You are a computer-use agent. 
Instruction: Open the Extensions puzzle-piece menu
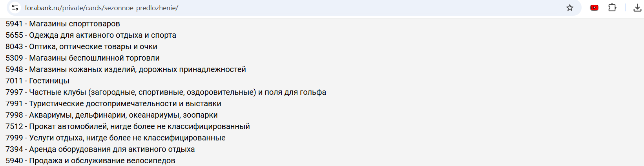tap(612, 7)
